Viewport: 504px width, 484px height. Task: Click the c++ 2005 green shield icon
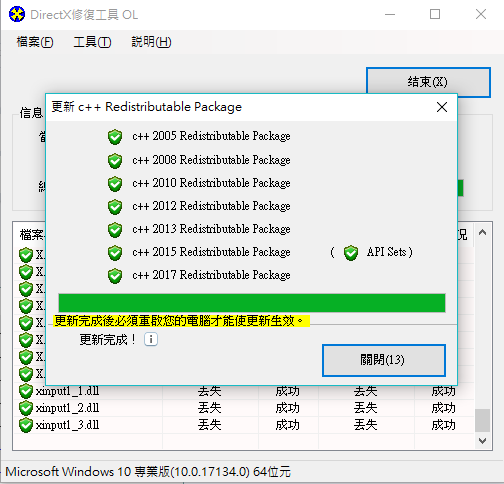(115, 137)
